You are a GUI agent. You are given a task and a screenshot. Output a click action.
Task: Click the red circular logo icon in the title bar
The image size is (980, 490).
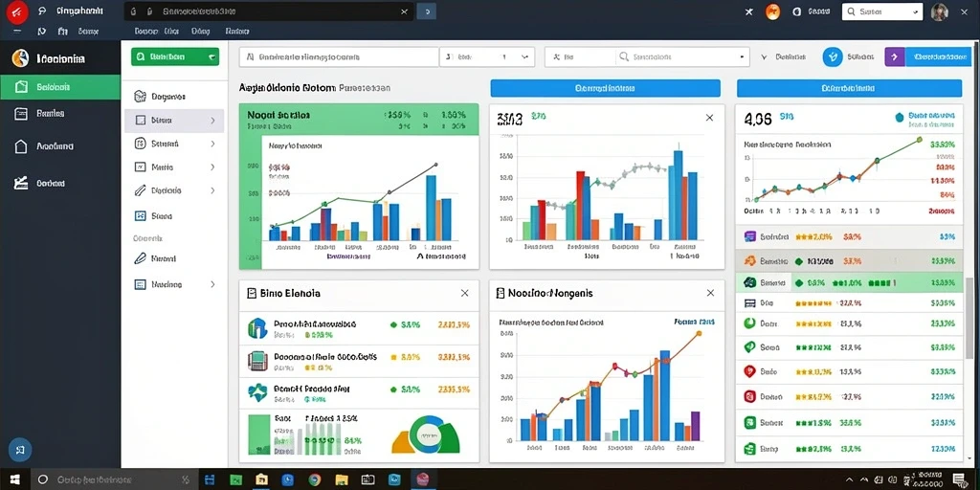(x=17, y=11)
